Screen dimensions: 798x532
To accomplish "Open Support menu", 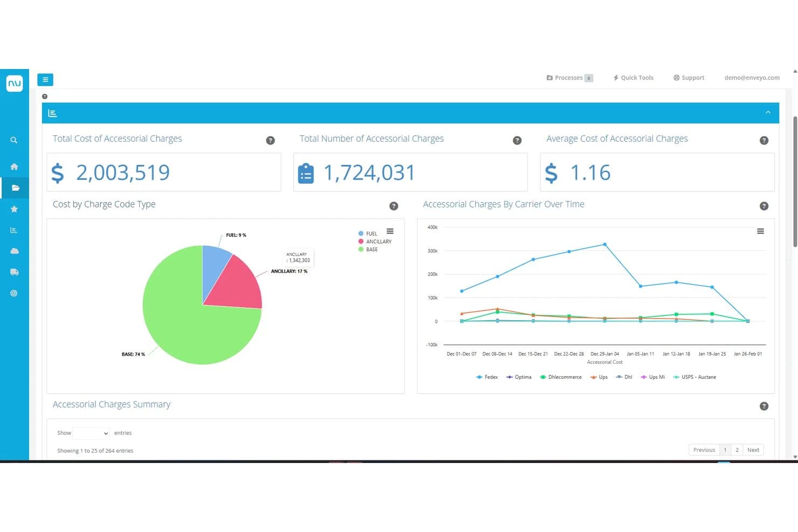I will (689, 78).
